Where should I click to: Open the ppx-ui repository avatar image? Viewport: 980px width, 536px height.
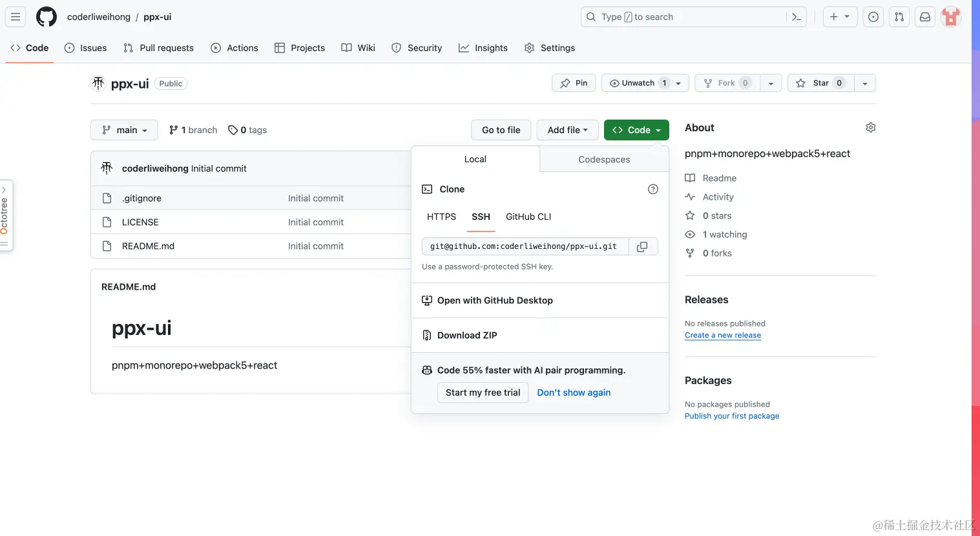[x=98, y=83]
